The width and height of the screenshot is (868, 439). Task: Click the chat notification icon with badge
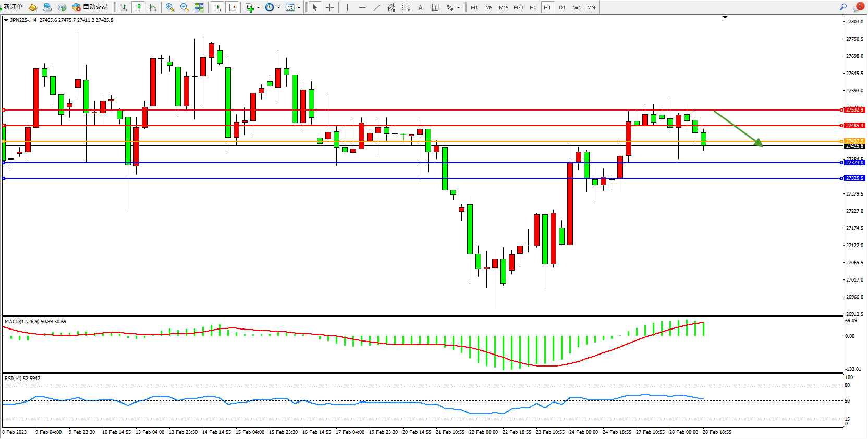pos(858,7)
